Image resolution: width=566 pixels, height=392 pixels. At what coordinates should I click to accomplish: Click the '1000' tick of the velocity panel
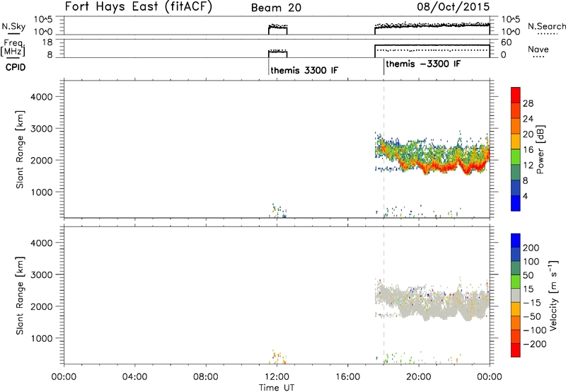coord(42,338)
